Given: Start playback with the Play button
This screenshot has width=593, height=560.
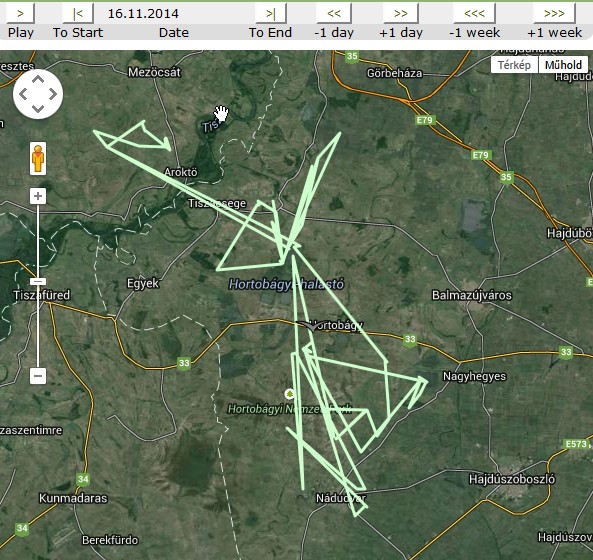Looking at the screenshot, I should point(20,14).
